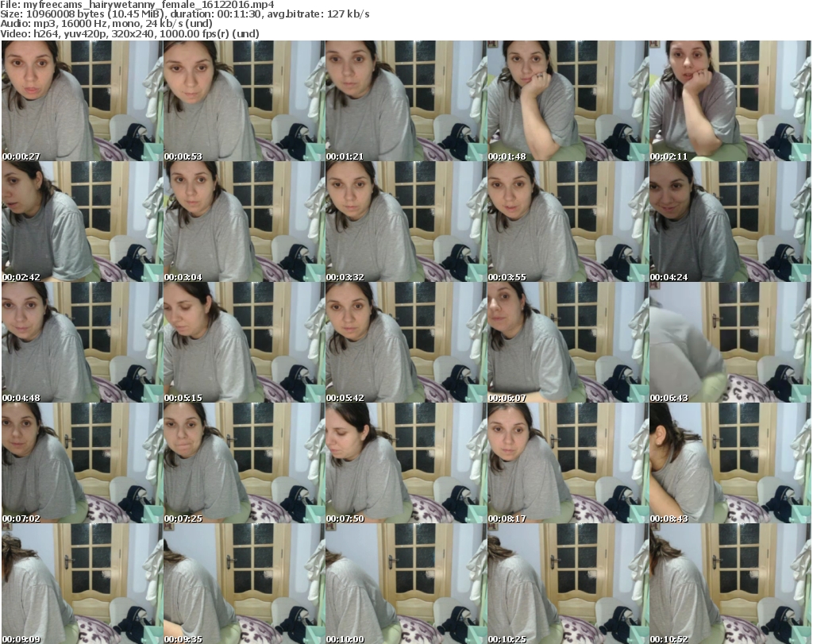This screenshot has height=644, width=813.
Task: Select the thumbnail stamped 00:00:53
Action: pos(245,101)
